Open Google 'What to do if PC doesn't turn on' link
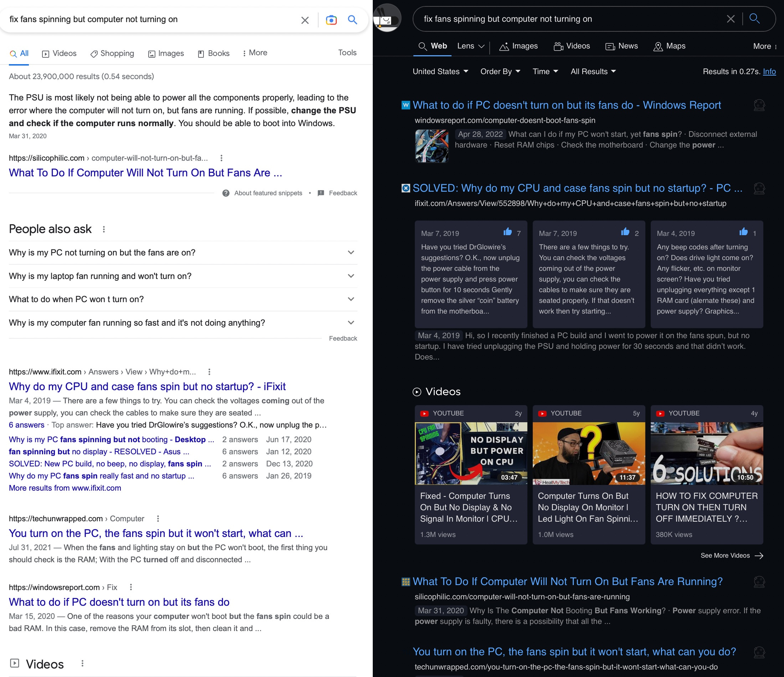Screen dimensions: 784x677 pyautogui.click(x=119, y=602)
